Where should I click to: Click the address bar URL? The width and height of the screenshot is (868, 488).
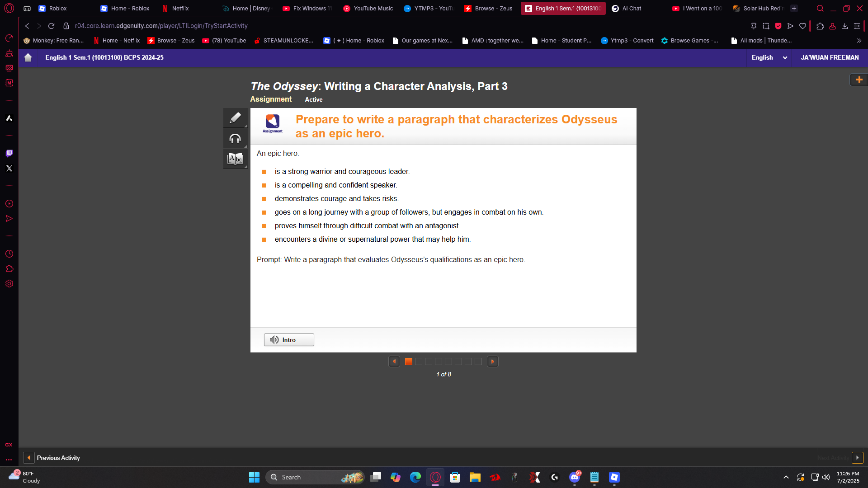(161, 26)
